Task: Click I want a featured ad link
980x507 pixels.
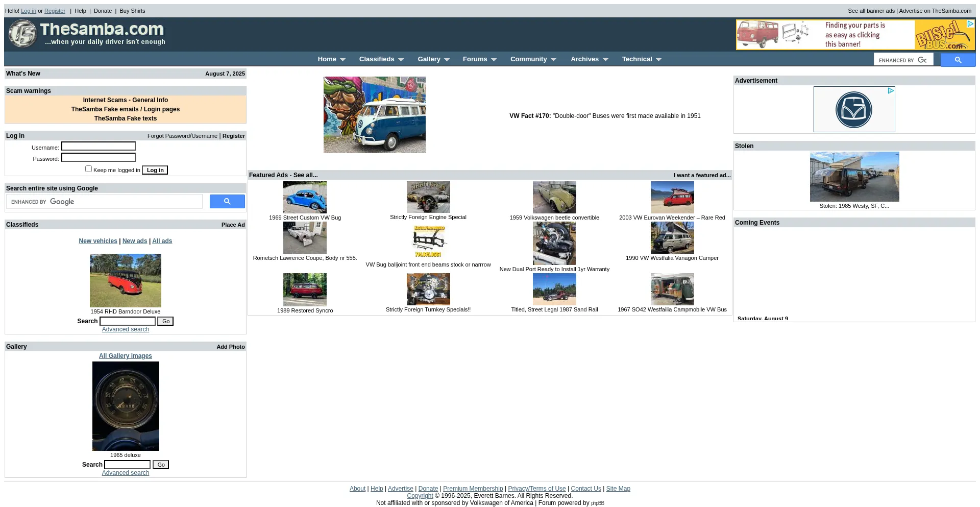Action: (x=702, y=175)
